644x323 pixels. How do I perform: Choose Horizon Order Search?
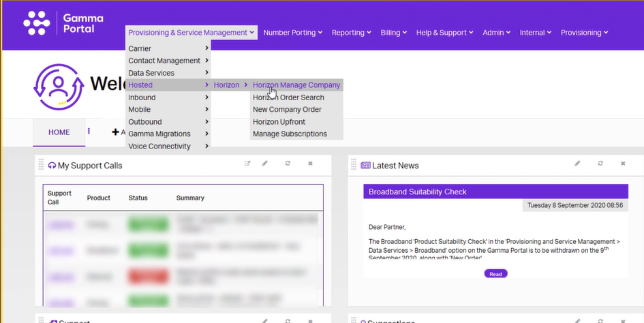296,97
